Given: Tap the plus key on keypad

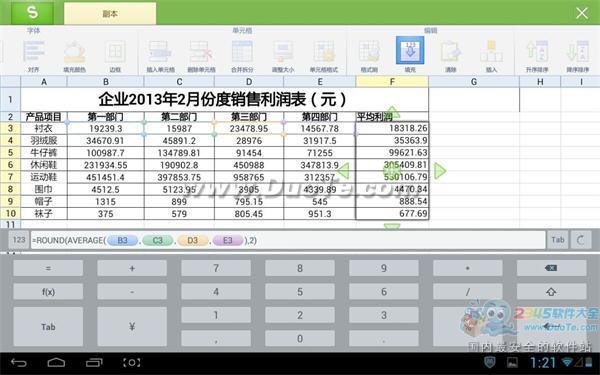Looking at the screenshot, I should click(x=132, y=268).
